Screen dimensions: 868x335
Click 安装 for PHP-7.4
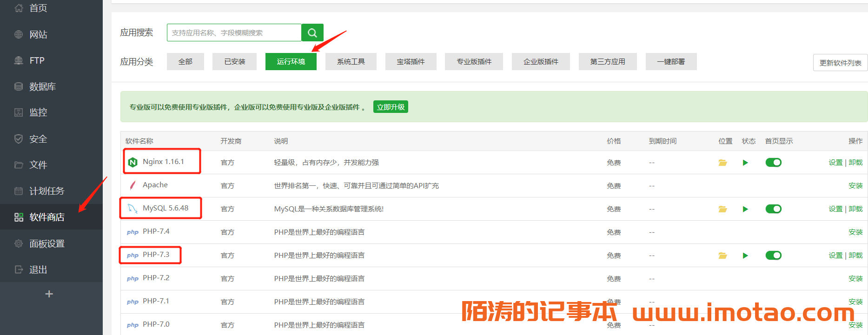tap(855, 232)
